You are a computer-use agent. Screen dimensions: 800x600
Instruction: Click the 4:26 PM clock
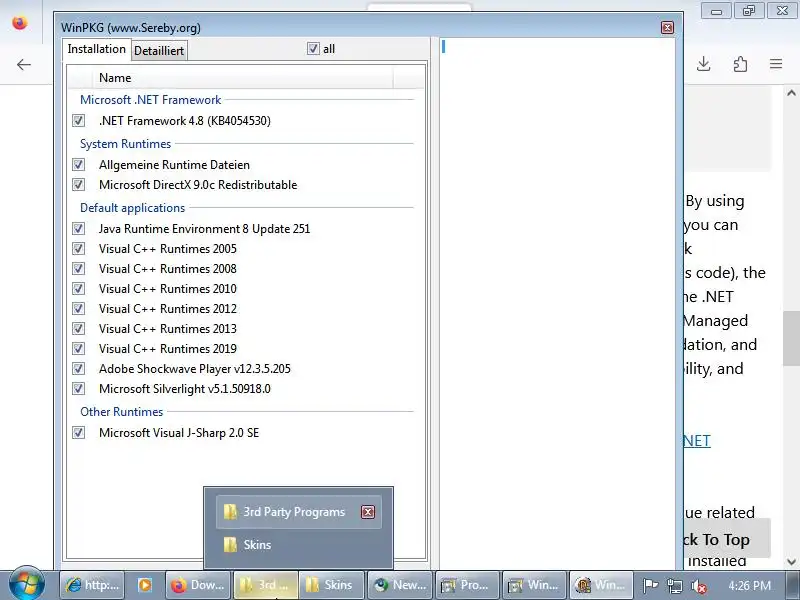(x=749, y=585)
